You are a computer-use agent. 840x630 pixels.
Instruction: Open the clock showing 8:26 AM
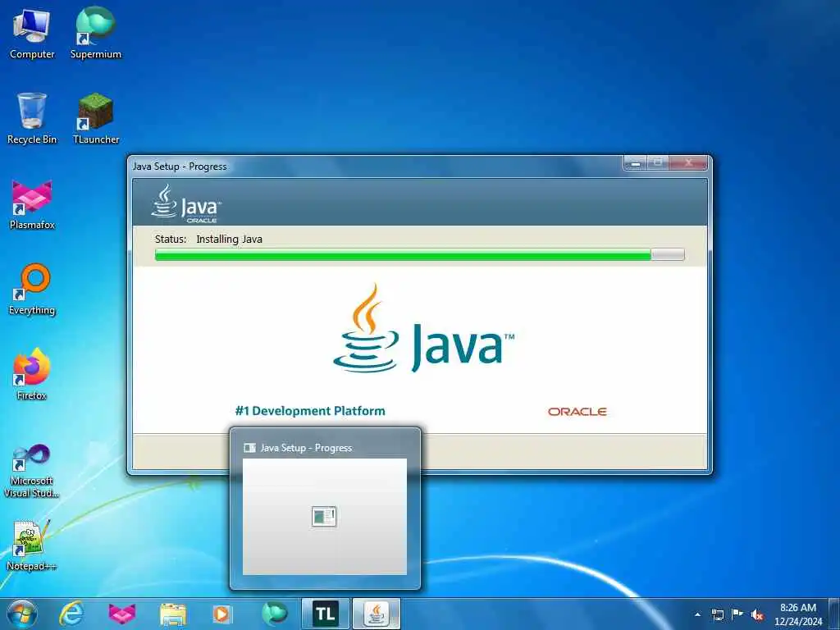click(798, 614)
